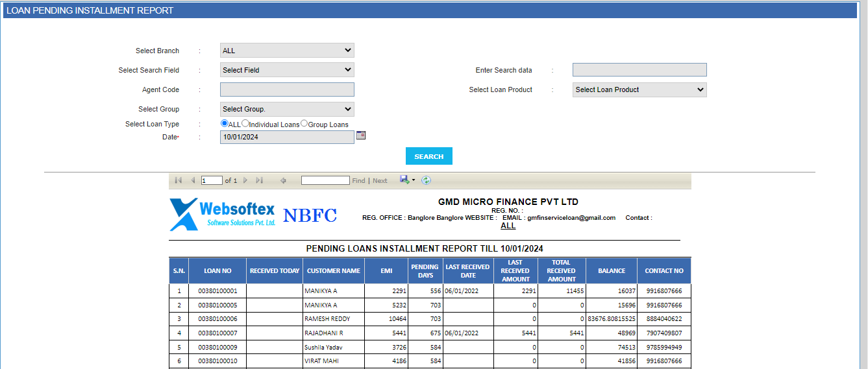868x369 pixels.
Task: Click the RECEIVED TODAY column header
Action: click(x=275, y=271)
